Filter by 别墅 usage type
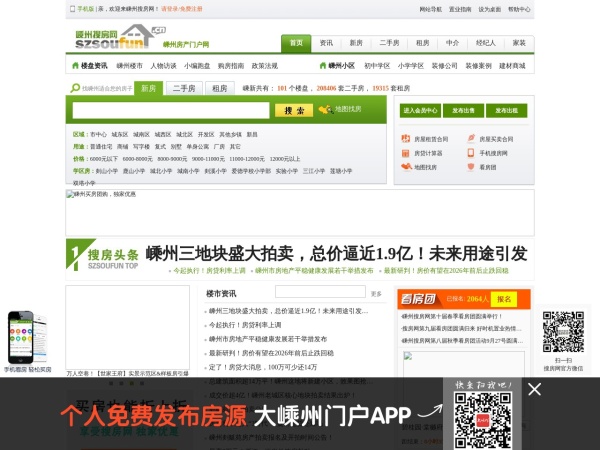 click(x=176, y=147)
